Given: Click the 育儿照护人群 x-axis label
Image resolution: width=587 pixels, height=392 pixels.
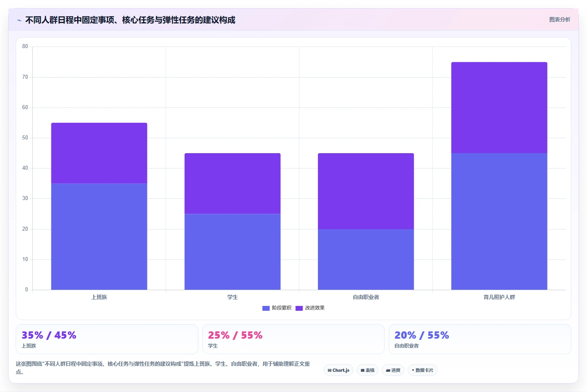Looking at the screenshot, I should point(499,297).
